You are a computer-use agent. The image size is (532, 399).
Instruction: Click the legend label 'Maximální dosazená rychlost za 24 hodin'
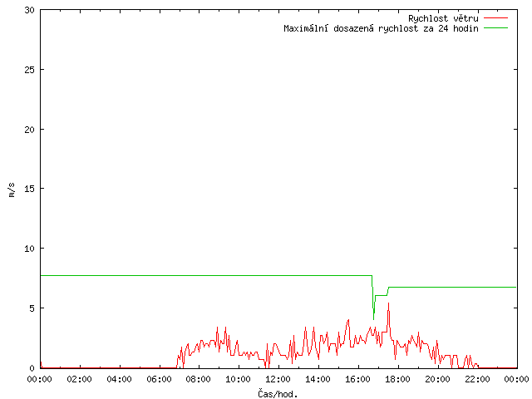click(x=381, y=28)
